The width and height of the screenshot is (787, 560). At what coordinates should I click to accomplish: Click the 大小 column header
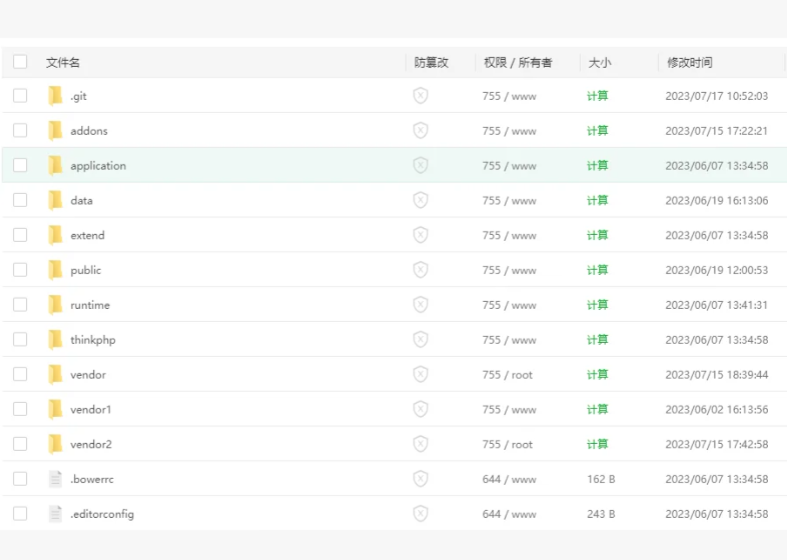[x=600, y=63]
